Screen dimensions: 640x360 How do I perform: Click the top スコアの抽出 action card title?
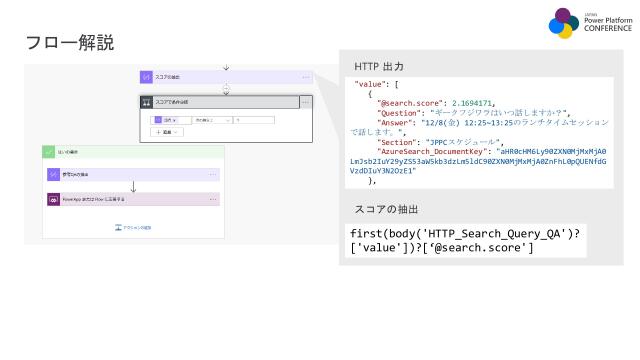click(x=167, y=77)
